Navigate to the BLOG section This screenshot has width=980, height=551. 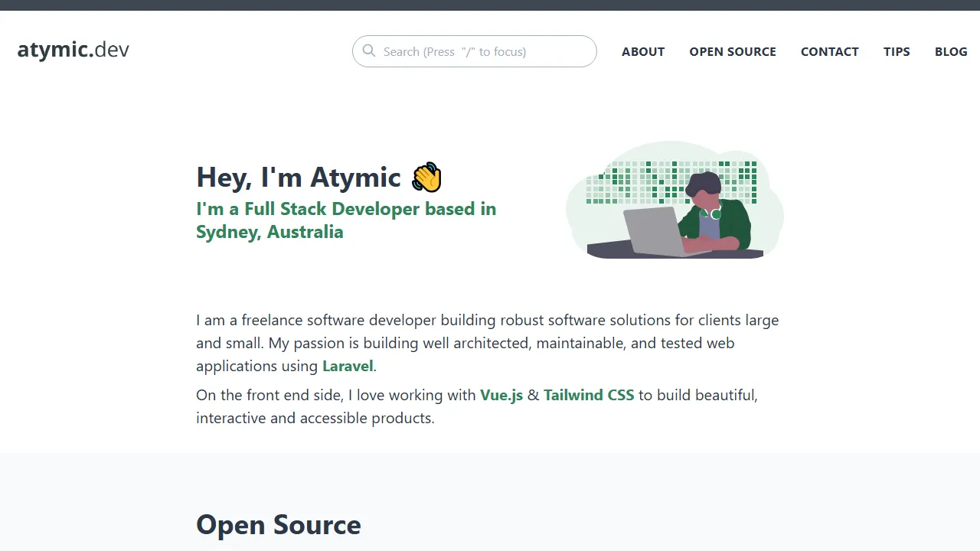(951, 51)
